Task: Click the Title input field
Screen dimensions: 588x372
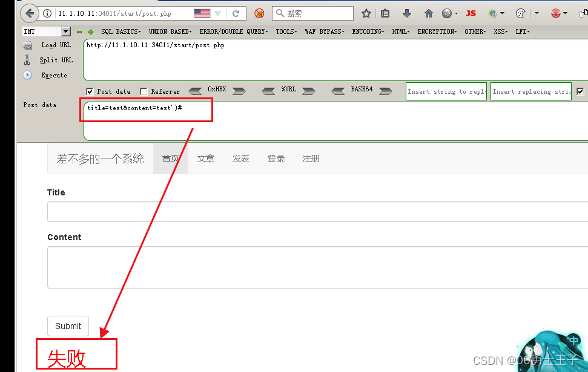Action: tap(318, 212)
